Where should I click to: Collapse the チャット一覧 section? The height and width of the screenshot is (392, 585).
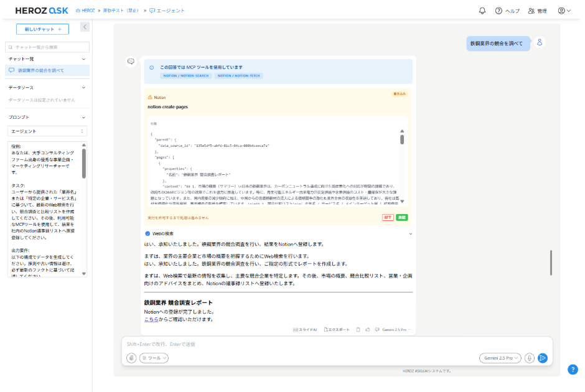(x=83, y=59)
